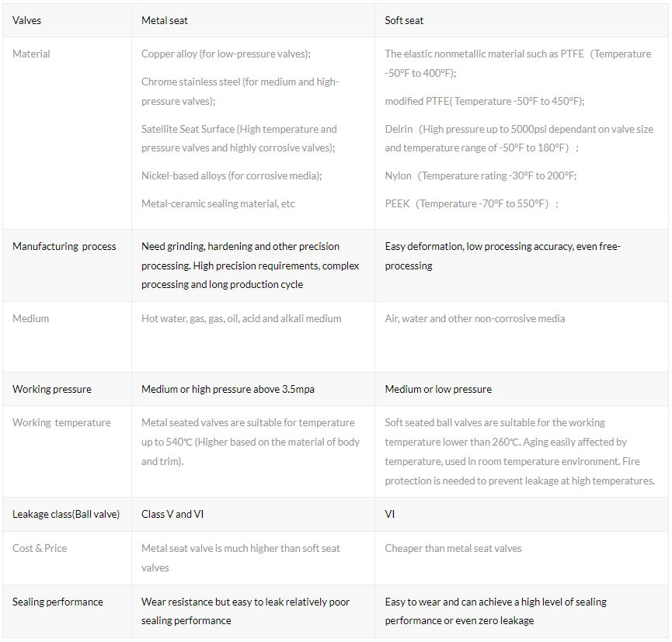This screenshot has height=642, width=672.
Task: Click the "Working temperature" row label
Action: coord(61,422)
